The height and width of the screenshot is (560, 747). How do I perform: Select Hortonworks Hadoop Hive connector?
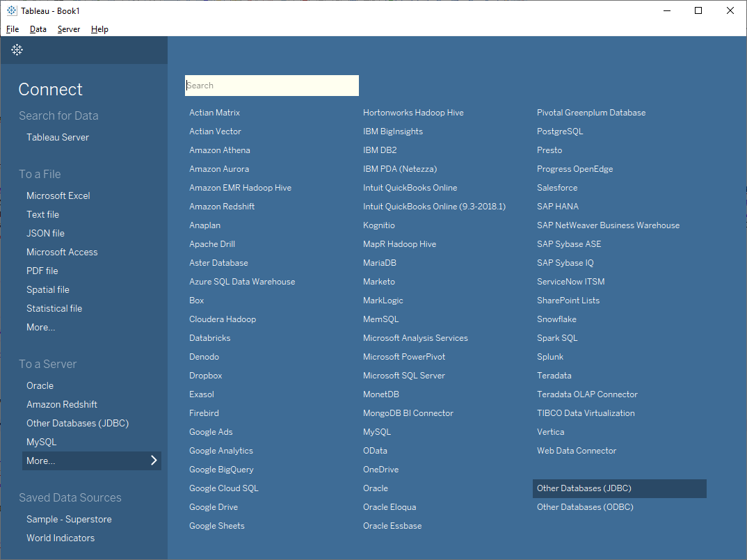click(x=413, y=113)
